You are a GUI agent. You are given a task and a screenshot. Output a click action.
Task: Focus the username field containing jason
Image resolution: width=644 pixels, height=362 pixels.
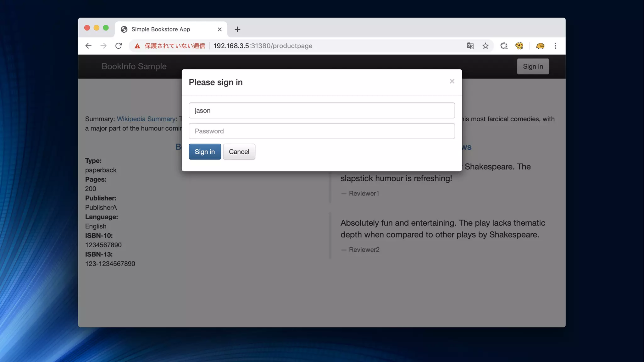click(x=321, y=110)
